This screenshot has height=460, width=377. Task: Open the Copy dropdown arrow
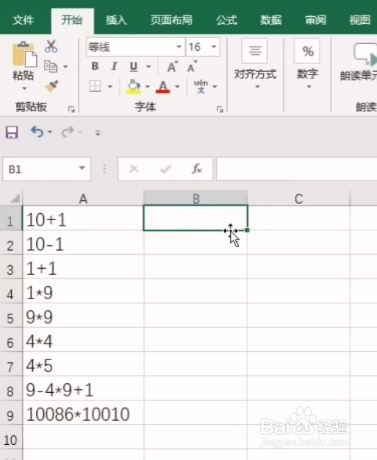(x=66, y=67)
